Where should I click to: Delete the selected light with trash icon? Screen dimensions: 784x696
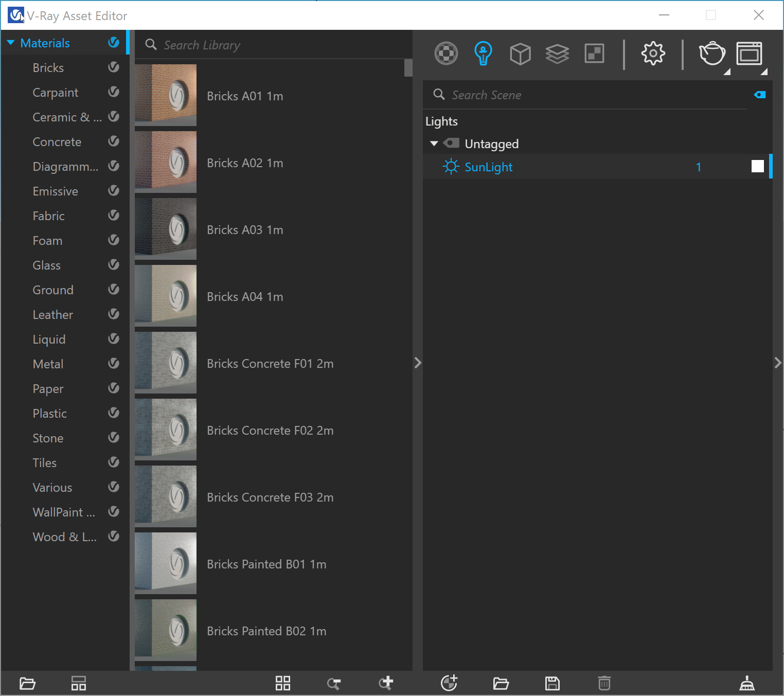604,684
